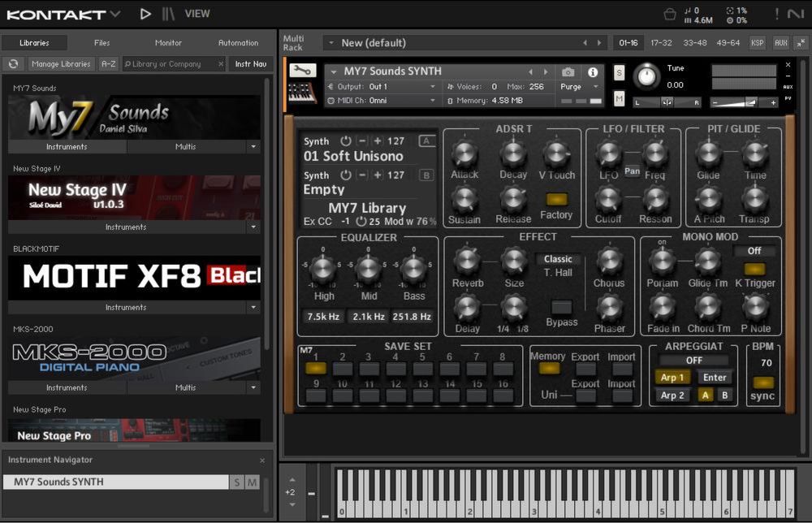Select Arp 1 arpeggiator button
812x523 pixels.
[672, 378]
